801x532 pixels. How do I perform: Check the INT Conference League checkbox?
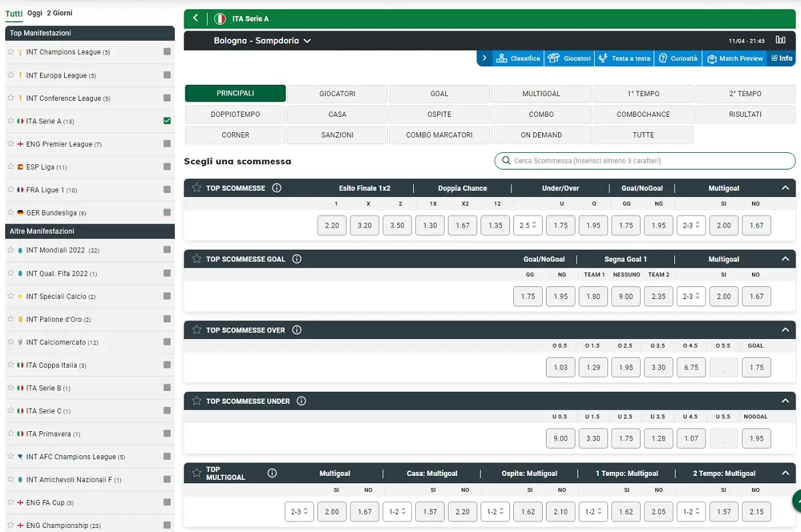click(167, 98)
